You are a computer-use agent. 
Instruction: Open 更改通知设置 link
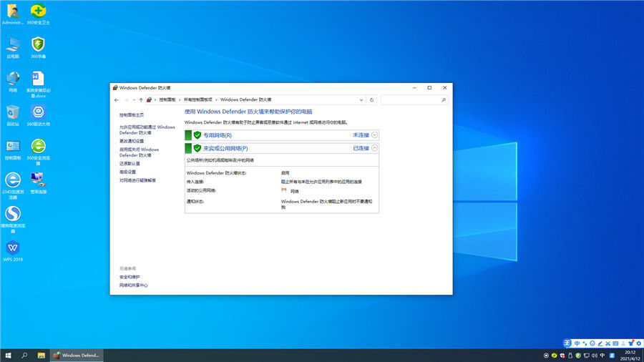point(132,141)
